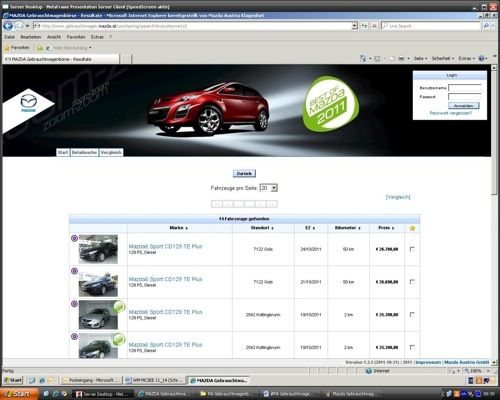Click the Live Search magnifier icon
The height and width of the screenshot is (400, 500).
[486, 26]
